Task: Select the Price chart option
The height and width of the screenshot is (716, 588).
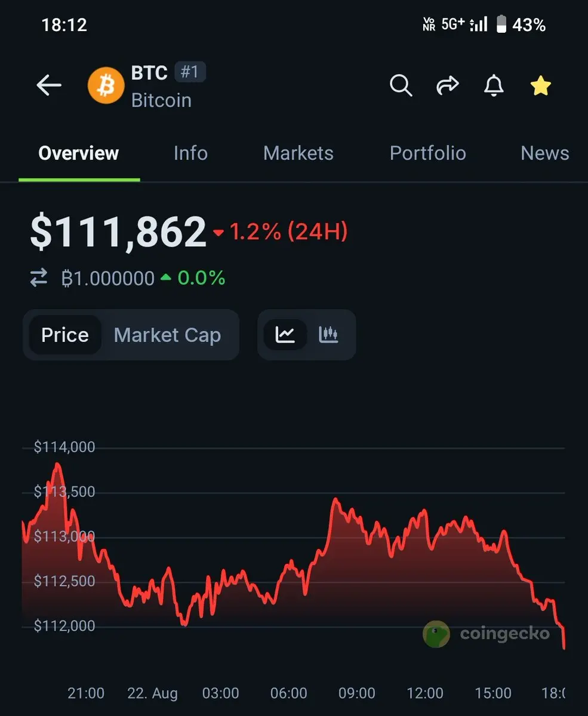Action: [65, 335]
